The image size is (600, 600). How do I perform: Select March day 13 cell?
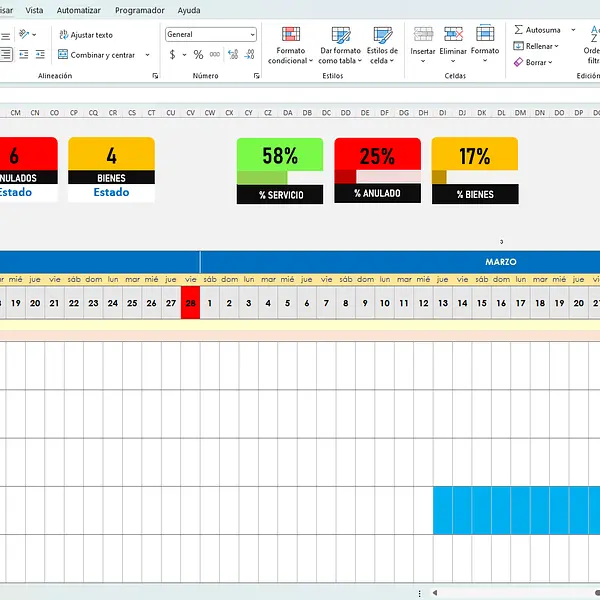click(443, 303)
